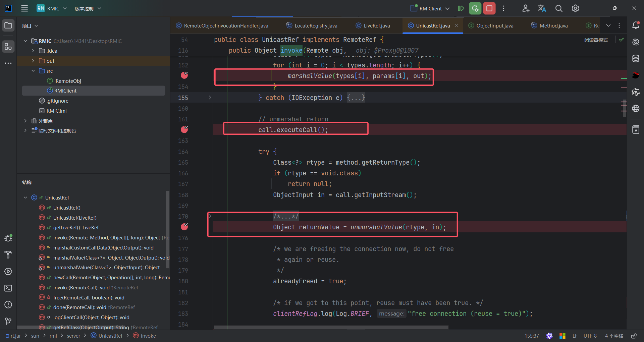Change LF line separator

575,336
